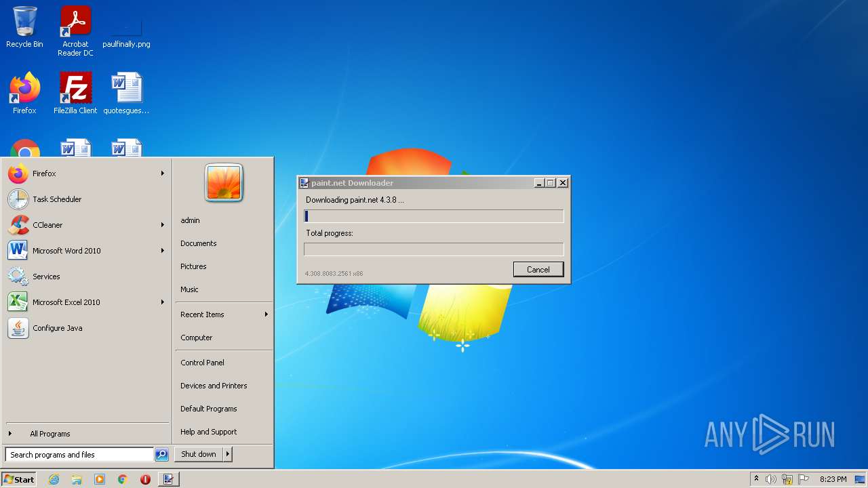Screen dimensions: 868x488
Task: Click the Search programs and files box
Action: pyautogui.click(x=79, y=455)
